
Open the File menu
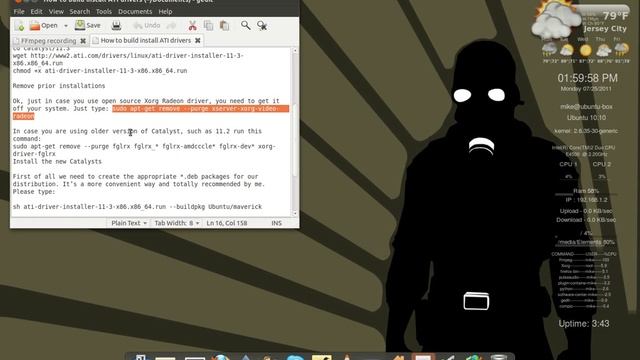19,11
